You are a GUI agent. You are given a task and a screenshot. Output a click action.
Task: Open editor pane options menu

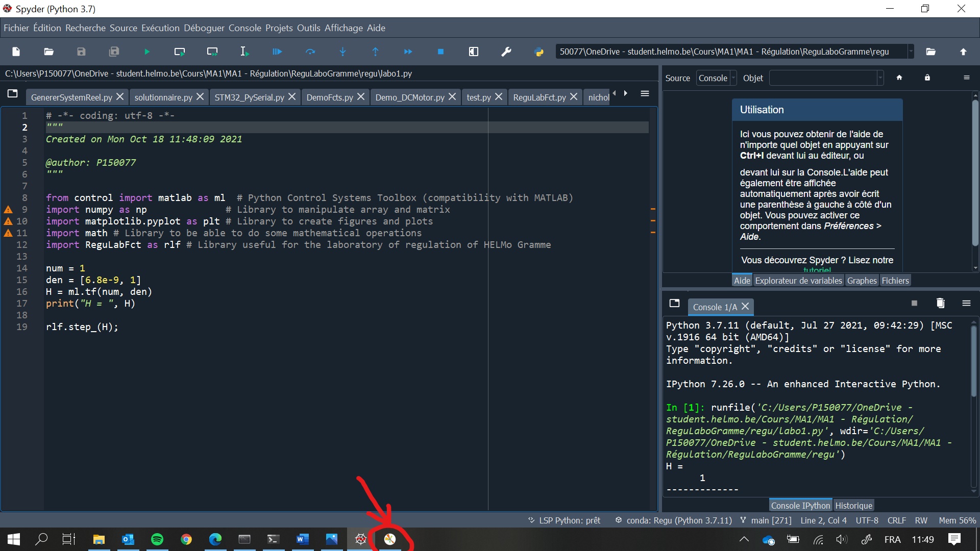tap(645, 93)
